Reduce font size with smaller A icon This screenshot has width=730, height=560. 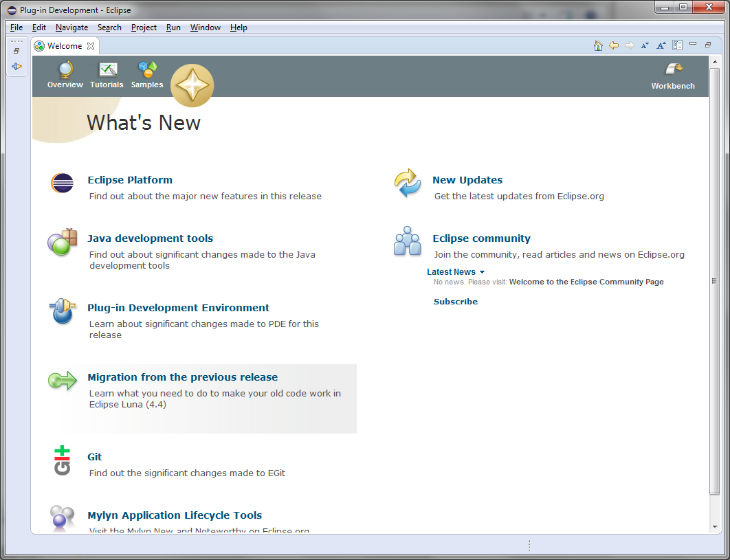[x=645, y=45]
